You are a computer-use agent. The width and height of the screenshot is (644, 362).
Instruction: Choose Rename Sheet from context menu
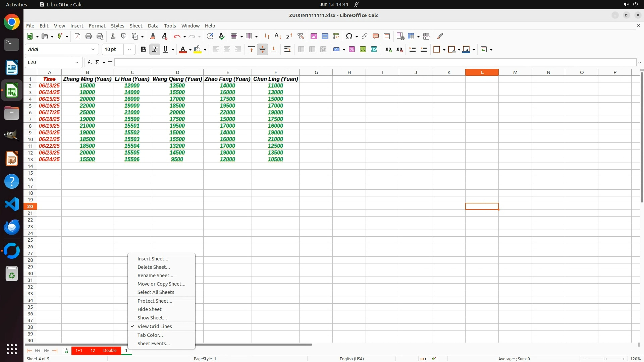click(x=155, y=275)
